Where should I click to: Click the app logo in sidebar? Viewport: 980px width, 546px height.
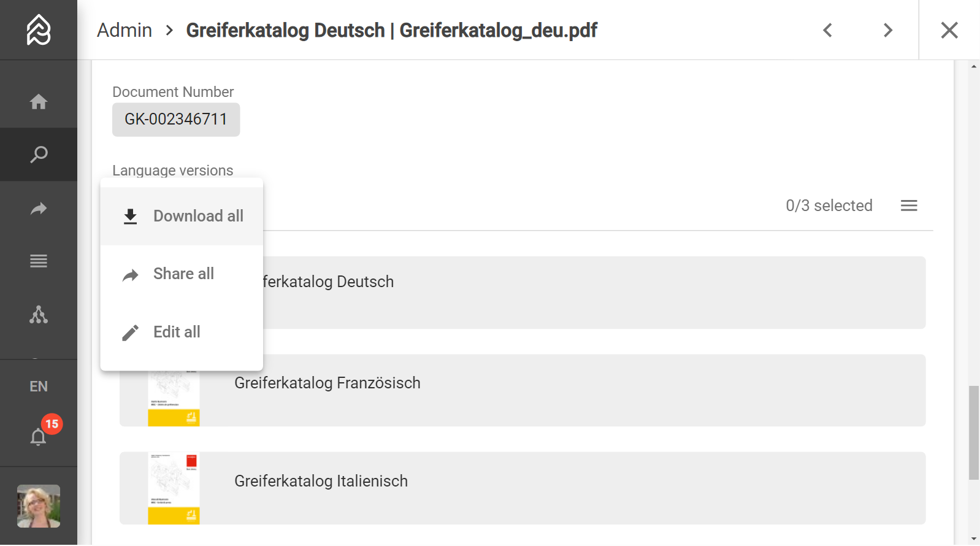tap(39, 29)
